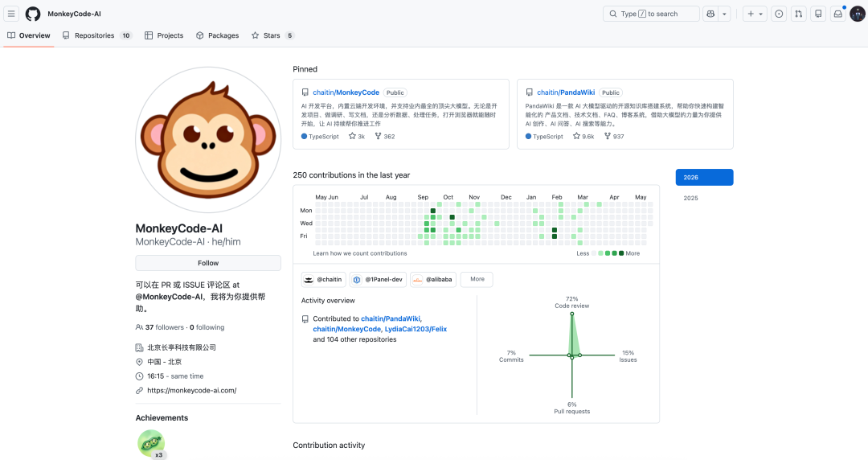
Task: Click the search input field
Action: 651,14
